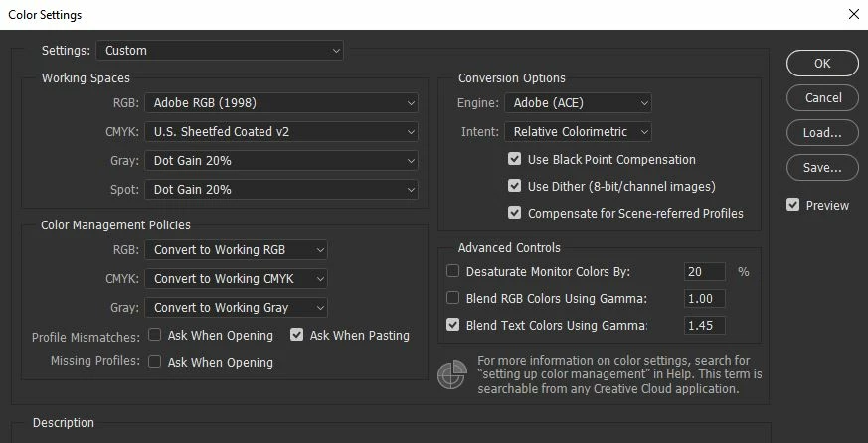
Task: Open the CMYK working space dropdown
Action: coord(281,131)
